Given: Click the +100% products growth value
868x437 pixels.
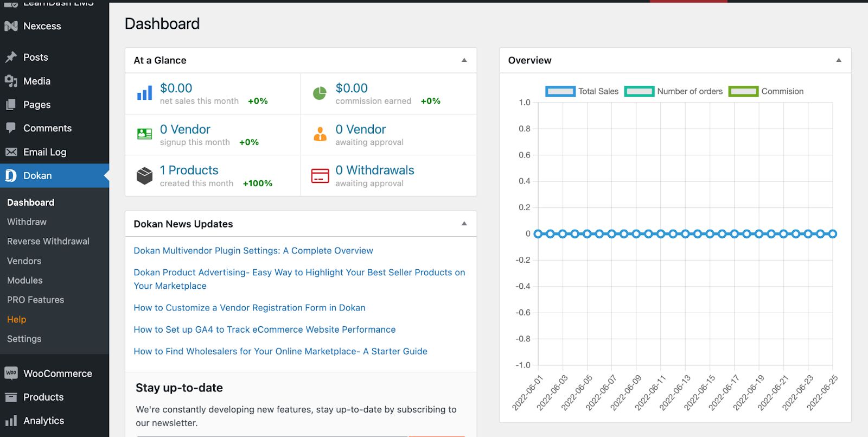Looking at the screenshot, I should coord(258,183).
